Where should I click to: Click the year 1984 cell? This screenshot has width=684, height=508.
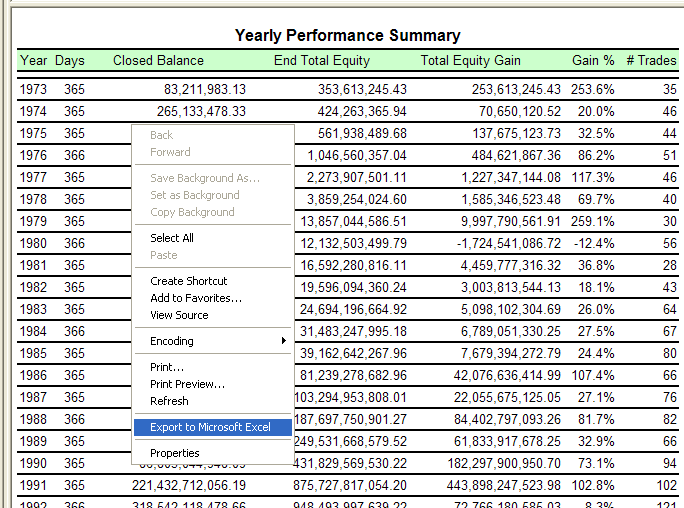coord(33,331)
